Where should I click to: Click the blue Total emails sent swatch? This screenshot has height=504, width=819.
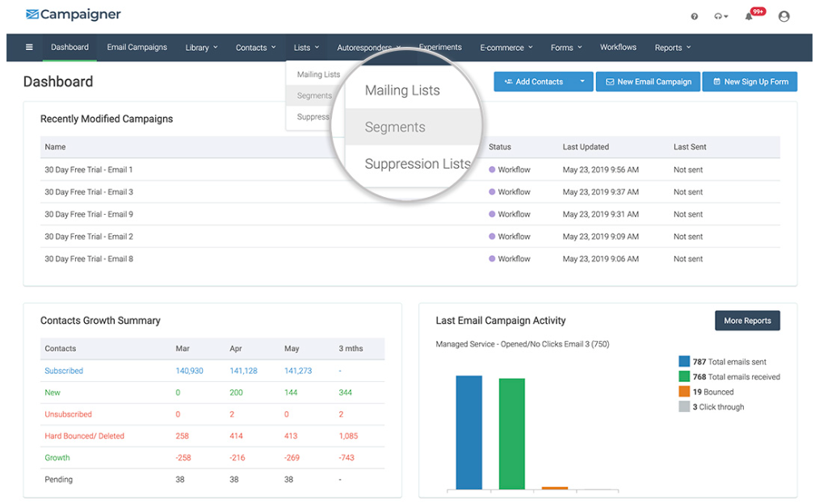(x=684, y=361)
